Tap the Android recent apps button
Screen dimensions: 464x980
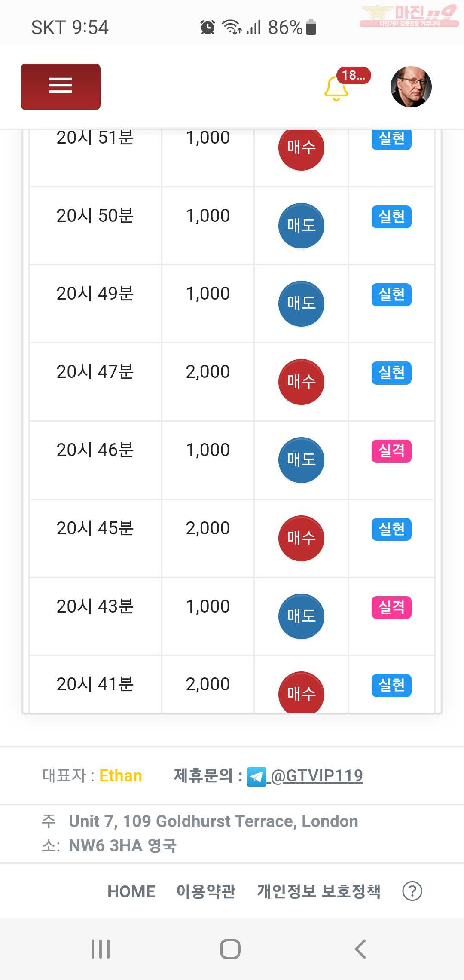click(x=101, y=949)
